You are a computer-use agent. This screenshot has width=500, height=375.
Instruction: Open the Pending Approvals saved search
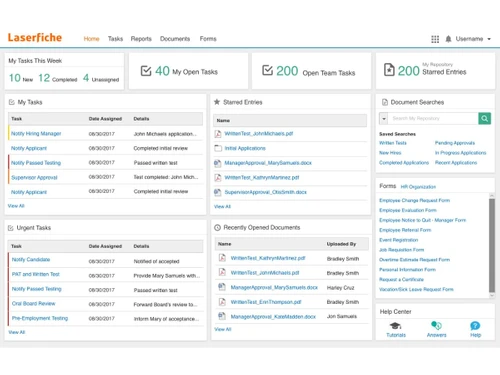tap(455, 143)
